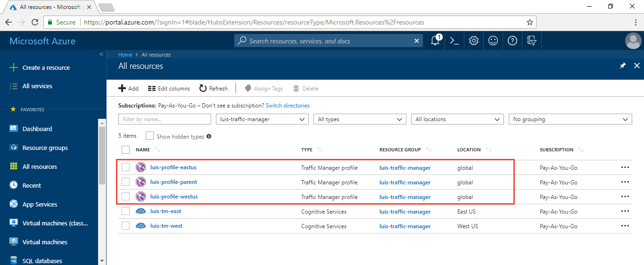Launch Cloud Shell from top bar
This screenshot has width=644, height=265.
(x=454, y=41)
